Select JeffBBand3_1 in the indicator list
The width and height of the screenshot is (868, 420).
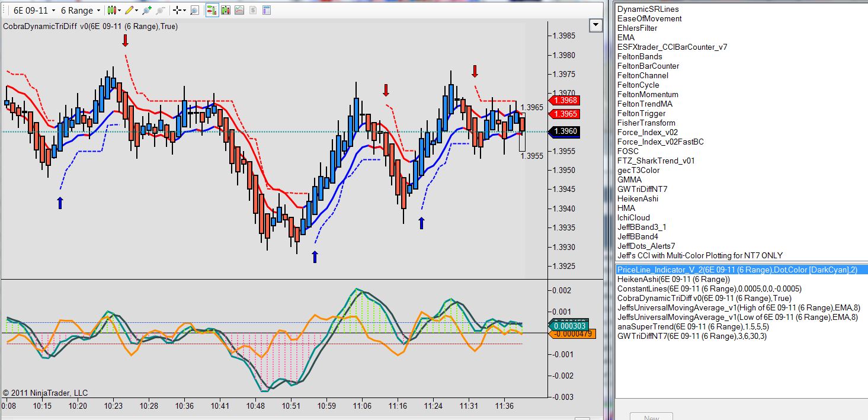coord(642,227)
